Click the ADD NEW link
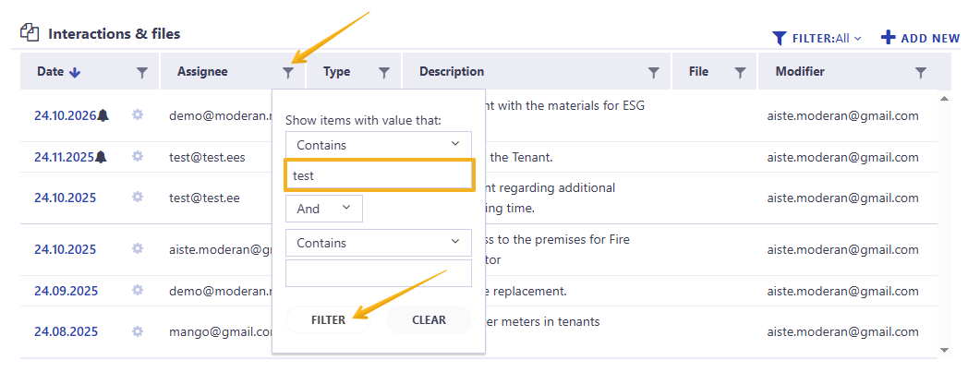The height and width of the screenshot is (384, 980). click(x=920, y=38)
